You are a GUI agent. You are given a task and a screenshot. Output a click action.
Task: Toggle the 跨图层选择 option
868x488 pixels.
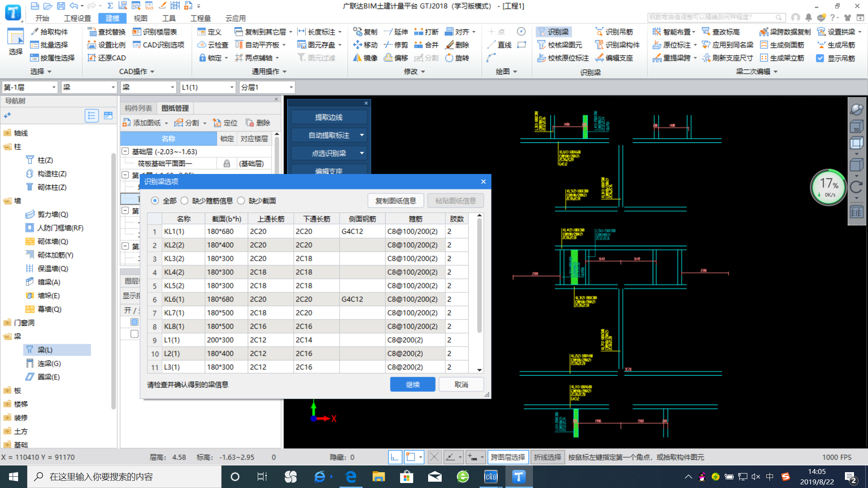pos(508,457)
